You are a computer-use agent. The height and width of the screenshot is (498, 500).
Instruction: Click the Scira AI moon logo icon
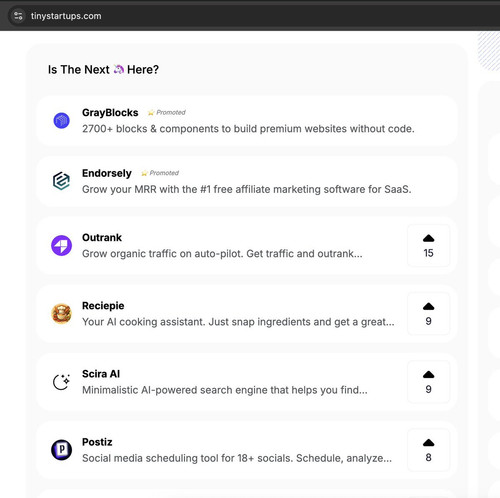61,382
